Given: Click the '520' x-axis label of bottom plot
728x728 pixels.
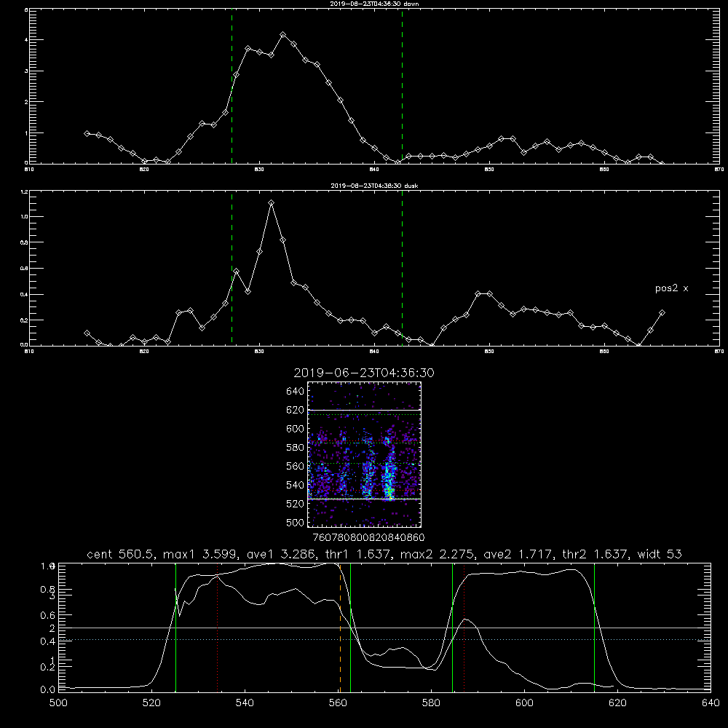Looking at the screenshot, I should click(x=152, y=703).
